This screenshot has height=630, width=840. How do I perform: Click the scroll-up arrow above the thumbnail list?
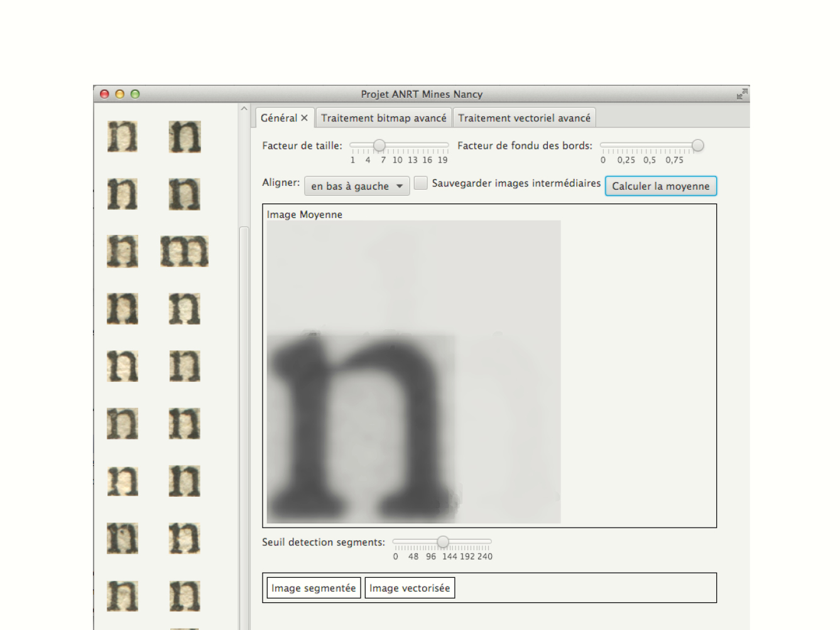click(x=244, y=109)
